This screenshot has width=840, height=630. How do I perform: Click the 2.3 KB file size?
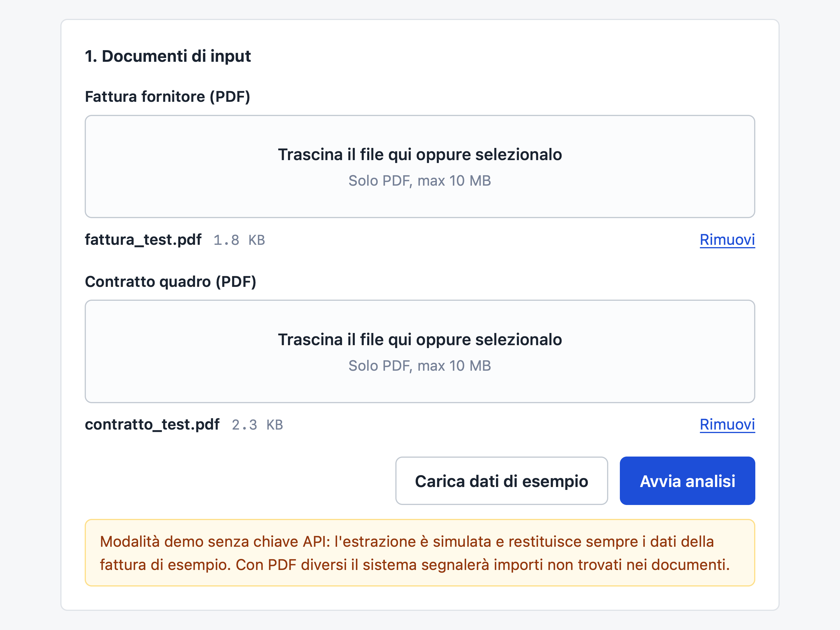[258, 425]
